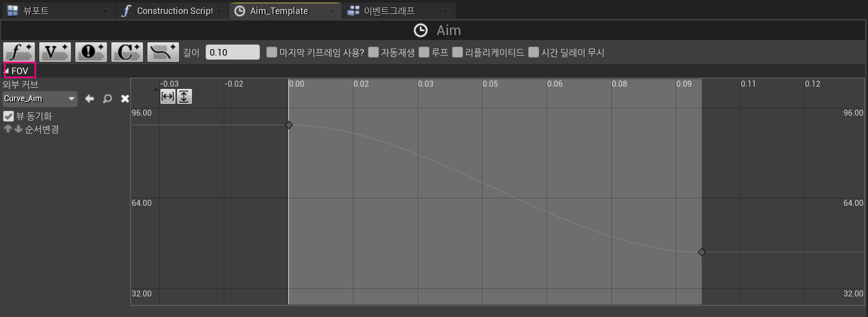Select the Aim_Template tab
Screen dimensions: 868x317
tap(285, 11)
